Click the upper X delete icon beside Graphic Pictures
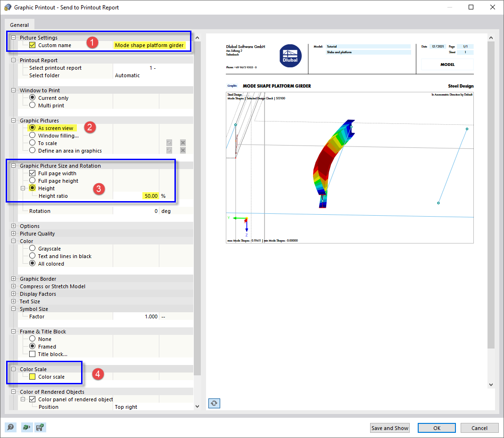Image resolution: width=504 pixels, height=438 pixels. pyautogui.click(x=183, y=143)
